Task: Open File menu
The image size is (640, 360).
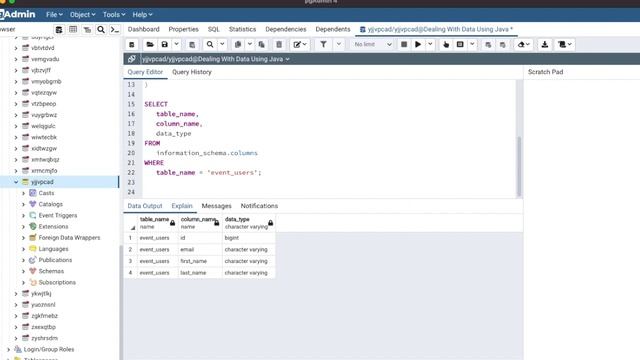Action: [54, 15]
